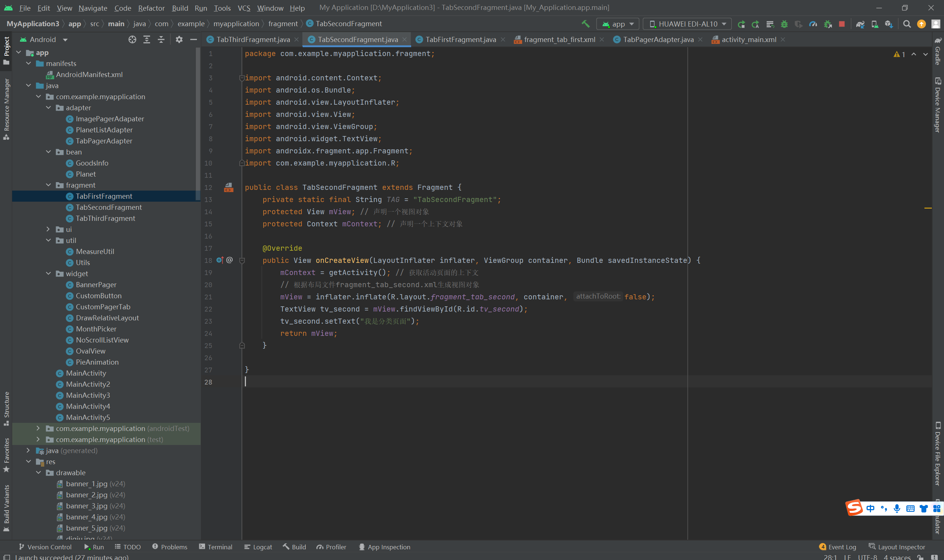944x560 pixels.
Task: Click the Select Opened File target icon
Action: coord(132,39)
